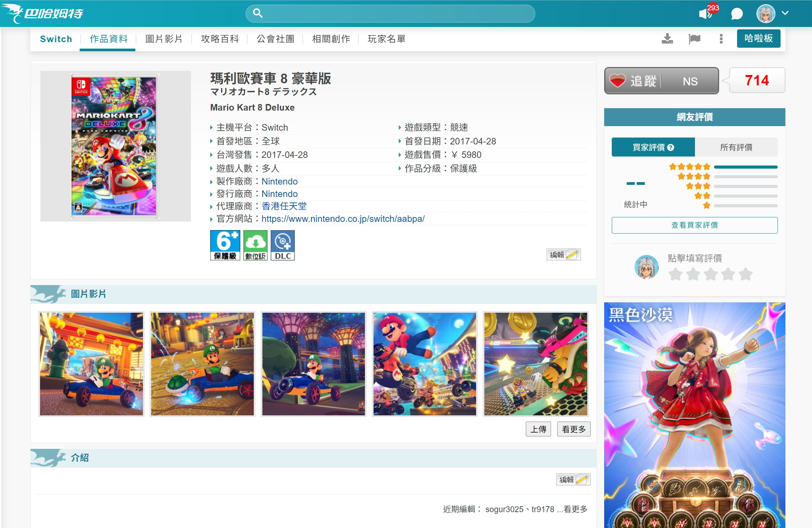Go to the 公會社團 tab
Image resolution: width=812 pixels, height=528 pixels.
coord(275,39)
